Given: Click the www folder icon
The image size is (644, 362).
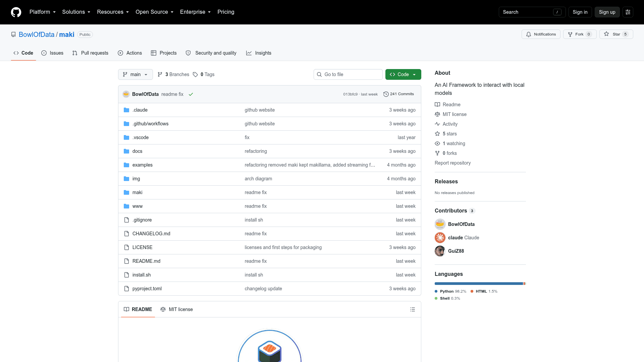Looking at the screenshot, I should pos(126,206).
